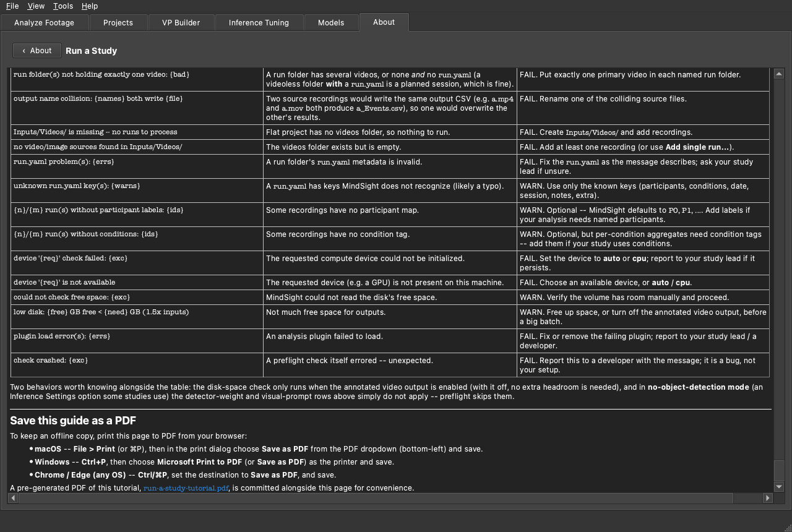The height and width of the screenshot is (532, 792).
Task: Click the horizontal scrollbar left arrow
Action: click(x=13, y=498)
